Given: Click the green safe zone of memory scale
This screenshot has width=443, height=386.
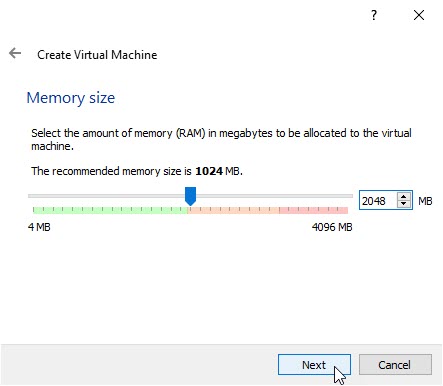Looking at the screenshot, I should (110, 210).
